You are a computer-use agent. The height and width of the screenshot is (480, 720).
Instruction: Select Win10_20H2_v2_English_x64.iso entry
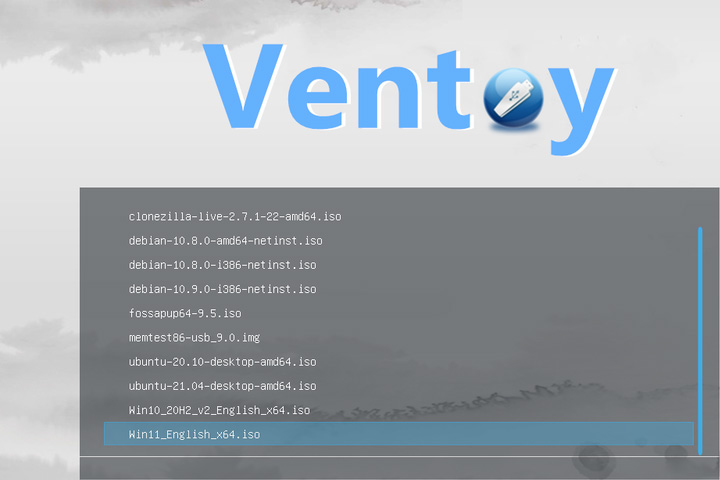tap(219, 410)
